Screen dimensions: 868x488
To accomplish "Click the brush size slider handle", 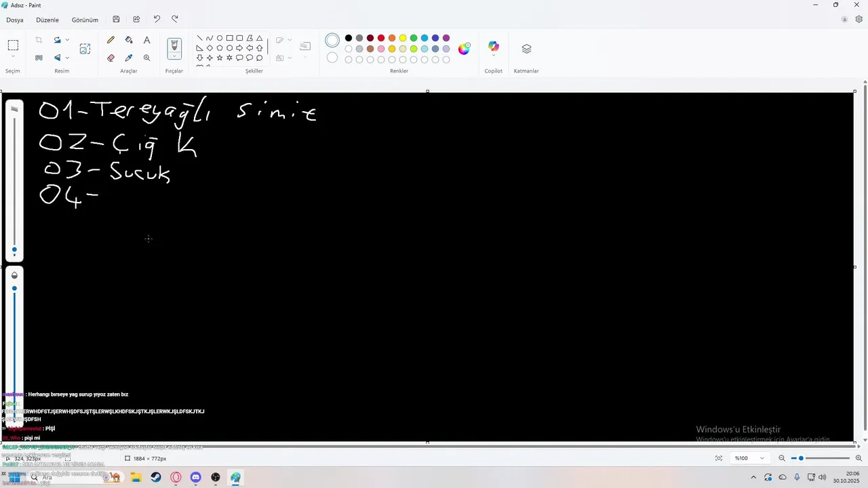I will pos(14,250).
